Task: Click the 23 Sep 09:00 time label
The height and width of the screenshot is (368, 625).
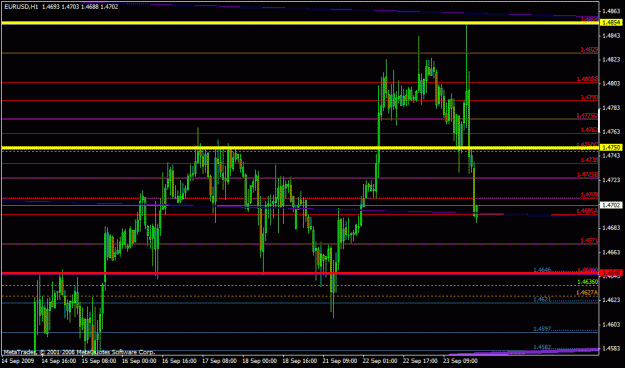Action: pos(460,361)
